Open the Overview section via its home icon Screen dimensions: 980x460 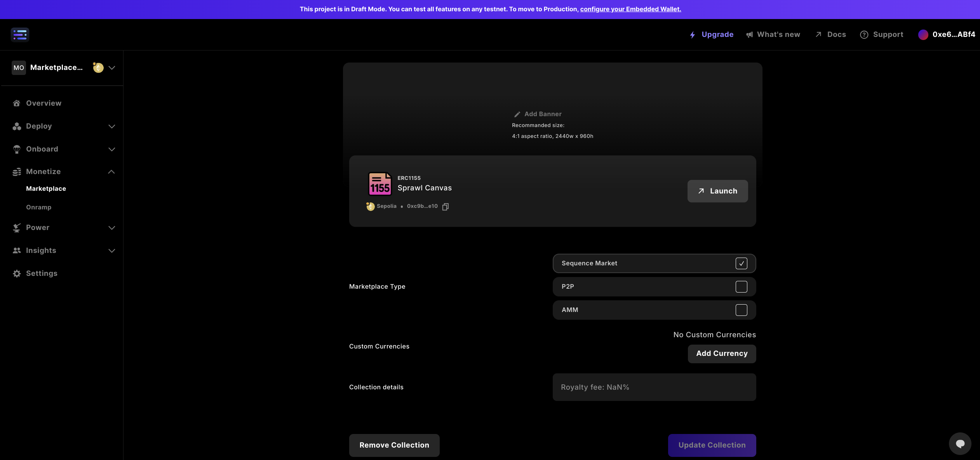[x=17, y=103]
